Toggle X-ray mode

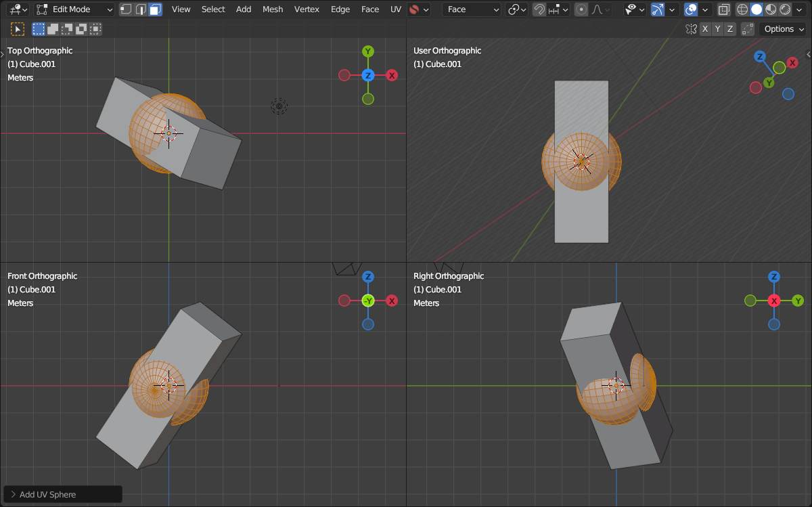[x=724, y=9]
